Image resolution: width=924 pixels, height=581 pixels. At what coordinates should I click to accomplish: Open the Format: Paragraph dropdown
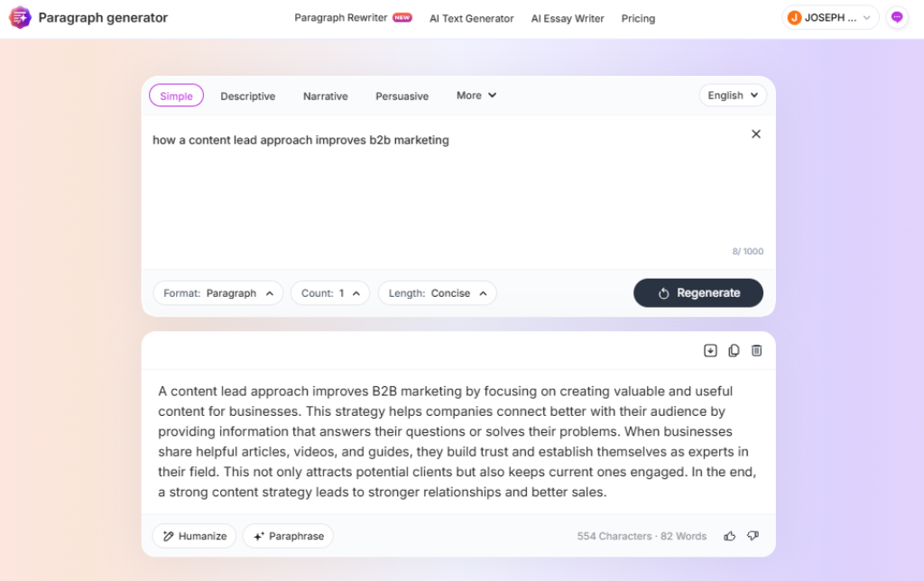(217, 293)
